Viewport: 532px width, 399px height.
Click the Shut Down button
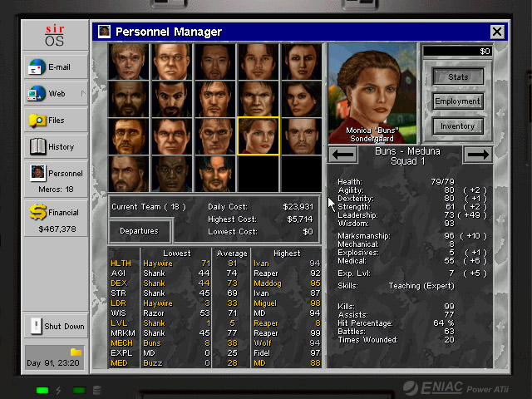[56, 326]
